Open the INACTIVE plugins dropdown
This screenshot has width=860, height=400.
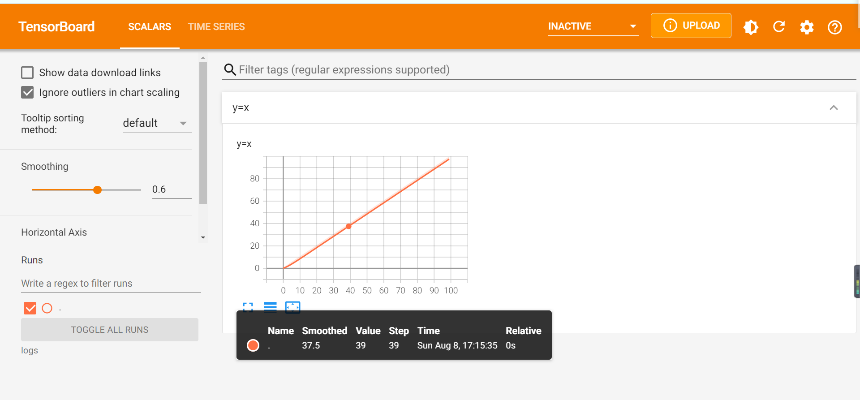593,27
